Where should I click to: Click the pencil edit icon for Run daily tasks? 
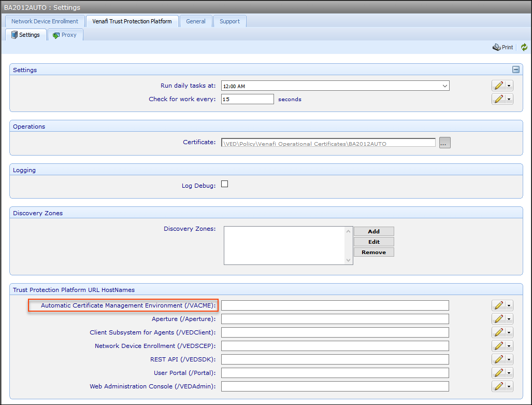[499, 85]
